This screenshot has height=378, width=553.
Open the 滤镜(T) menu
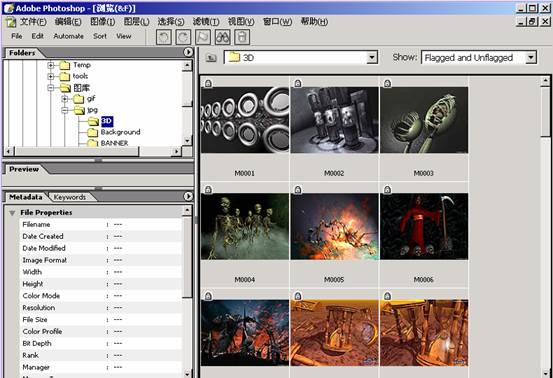tap(206, 22)
